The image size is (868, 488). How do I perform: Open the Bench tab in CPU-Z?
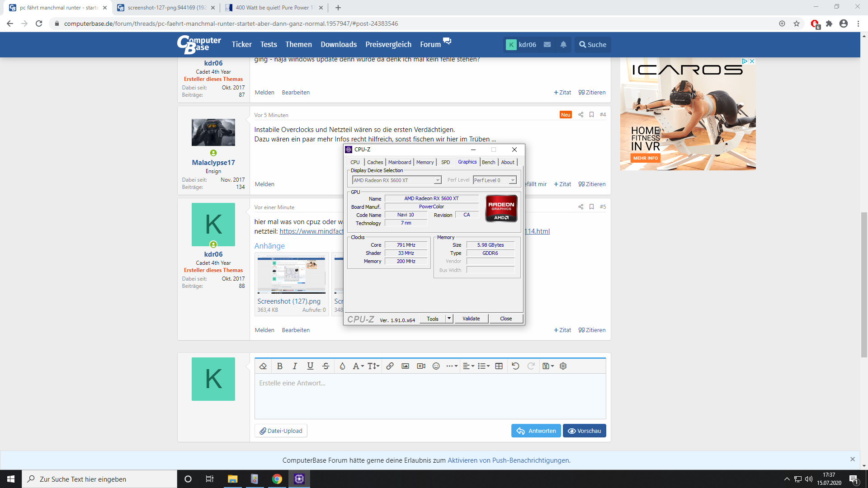coord(488,162)
